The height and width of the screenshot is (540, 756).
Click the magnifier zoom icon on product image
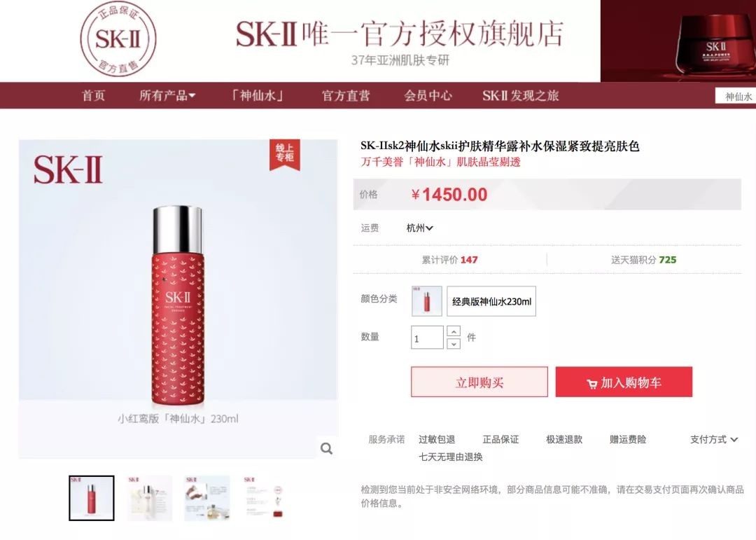click(x=326, y=448)
